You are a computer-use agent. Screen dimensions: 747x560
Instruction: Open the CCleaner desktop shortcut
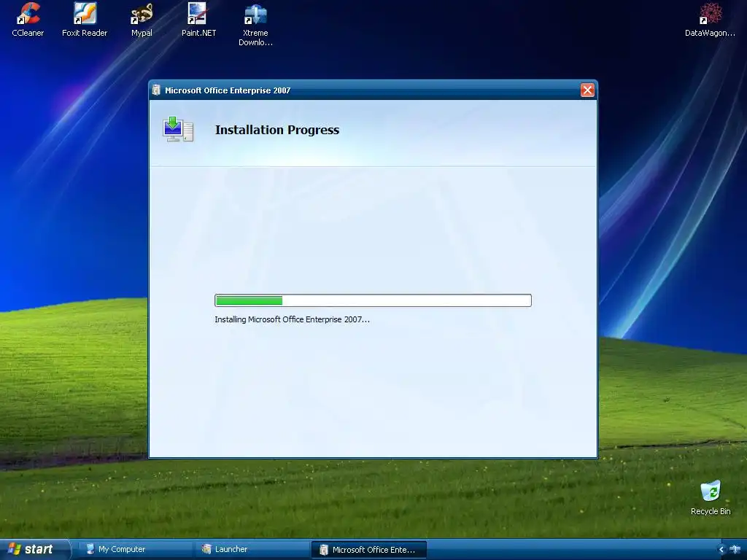pos(28,20)
